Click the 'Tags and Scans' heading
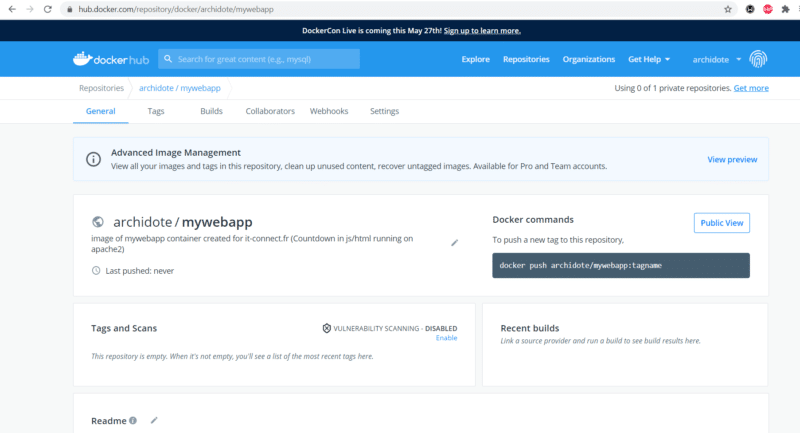This screenshot has width=800, height=433. coord(124,328)
